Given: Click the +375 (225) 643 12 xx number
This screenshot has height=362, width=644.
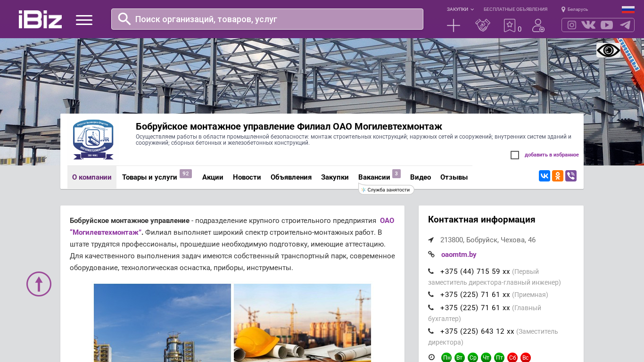Looking at the screenshot, I should click(477, 331).
